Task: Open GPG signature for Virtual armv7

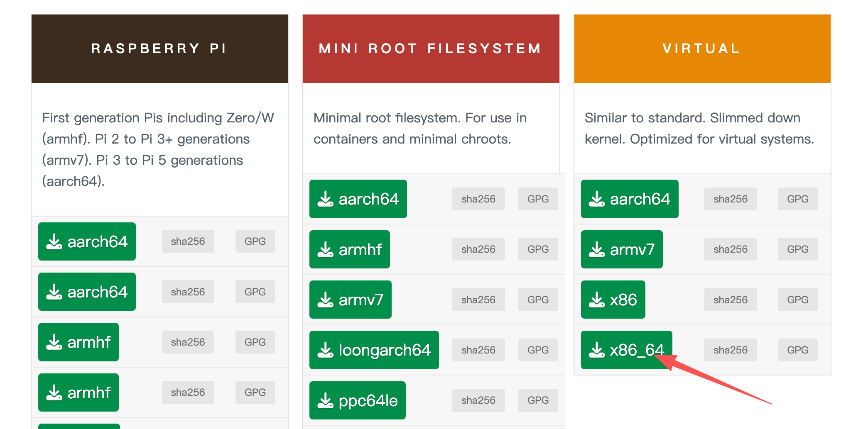Action: tap(797, 249)
